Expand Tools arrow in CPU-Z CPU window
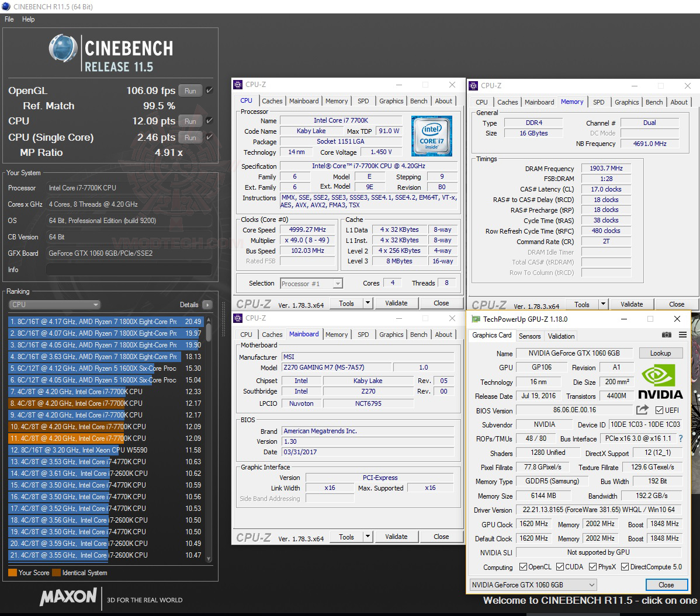 point(368,303)
